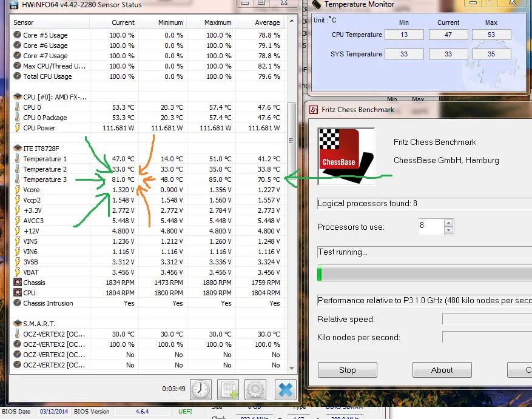Click the Processors to use field
This screenshot has width=532, height=419.
point(431,226)
